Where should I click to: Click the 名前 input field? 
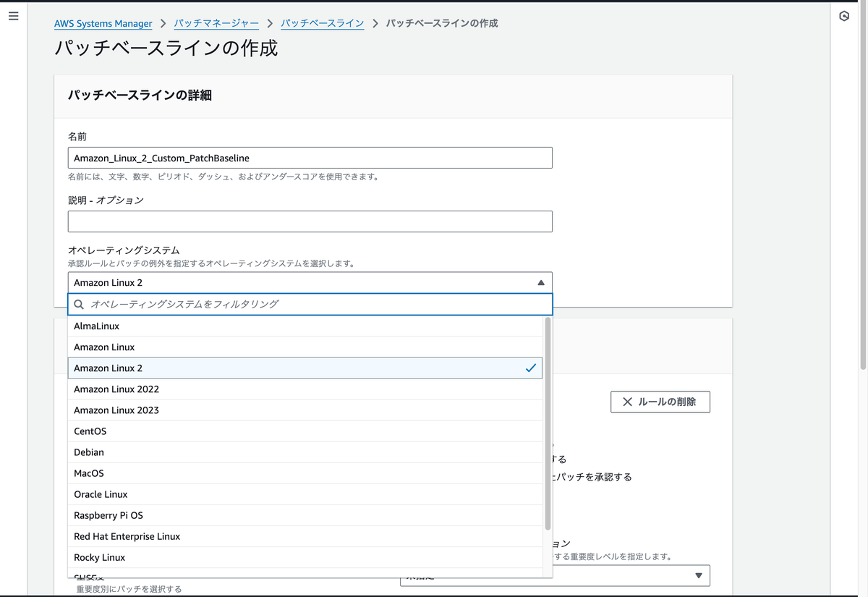click(x=310, y=158)
